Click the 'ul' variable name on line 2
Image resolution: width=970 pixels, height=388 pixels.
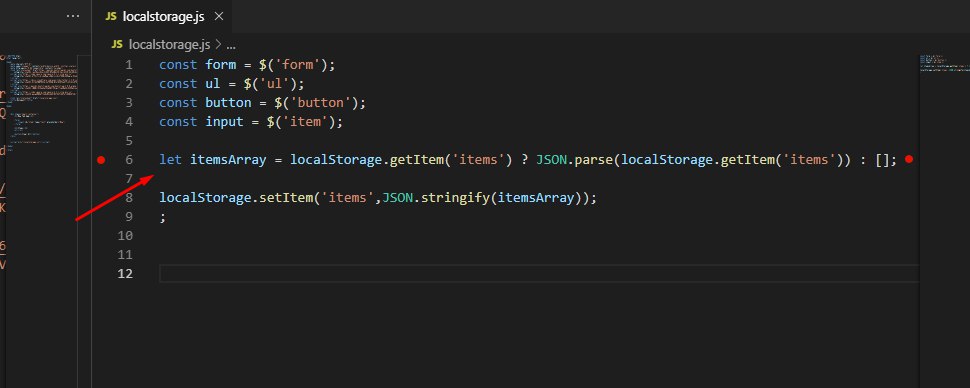click(213, 84)
